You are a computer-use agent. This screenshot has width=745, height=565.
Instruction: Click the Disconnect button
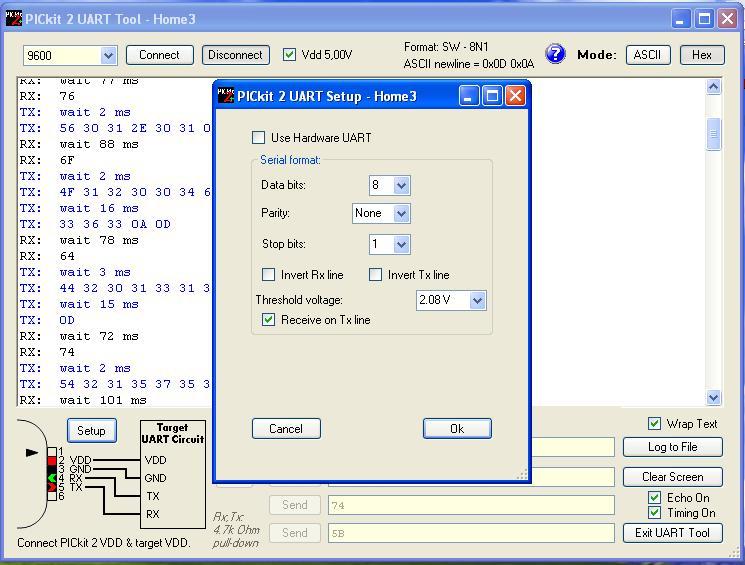click(x=236, y=55)
